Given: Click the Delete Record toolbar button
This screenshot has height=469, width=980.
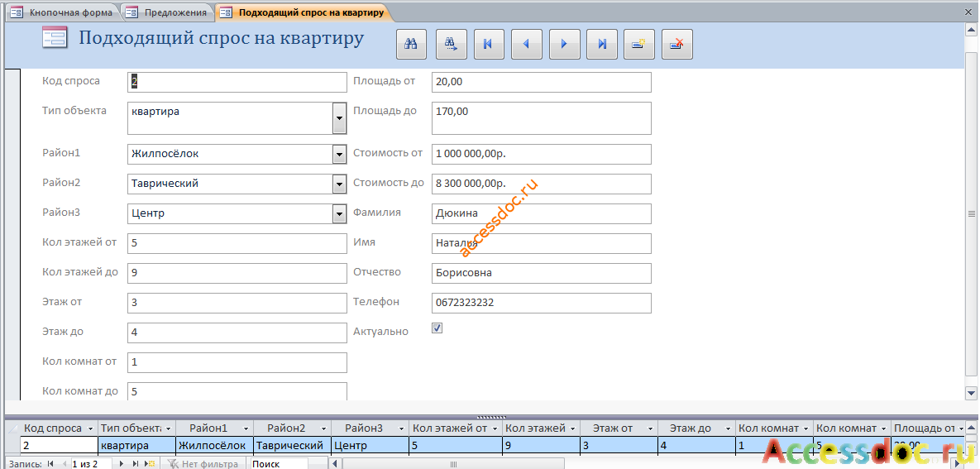Looking at the screenshot, I should [x=676, y=45].
